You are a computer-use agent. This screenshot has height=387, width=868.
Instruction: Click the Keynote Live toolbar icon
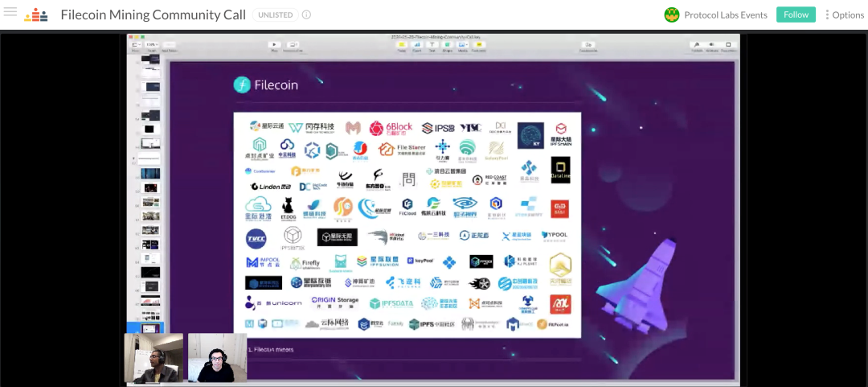[x=293, y=46]
